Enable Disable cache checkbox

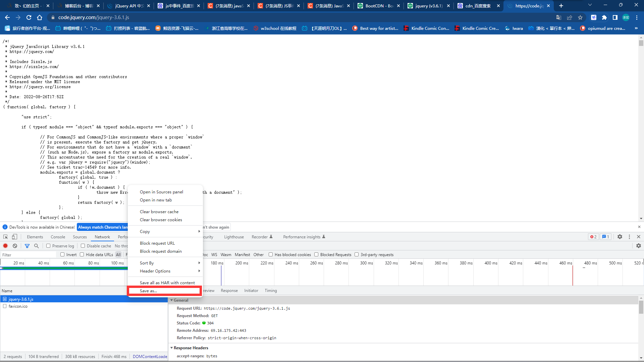tap(83, 246)
